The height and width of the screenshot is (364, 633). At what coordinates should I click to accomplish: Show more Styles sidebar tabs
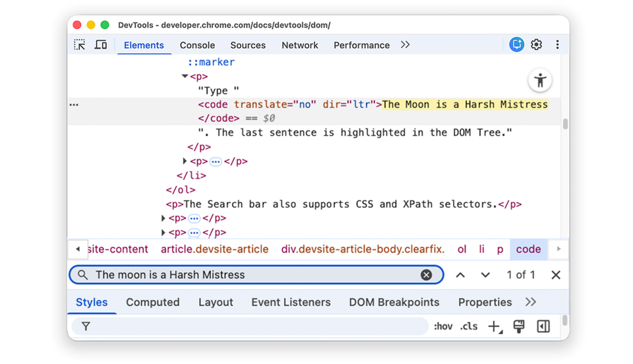(531, 302)
